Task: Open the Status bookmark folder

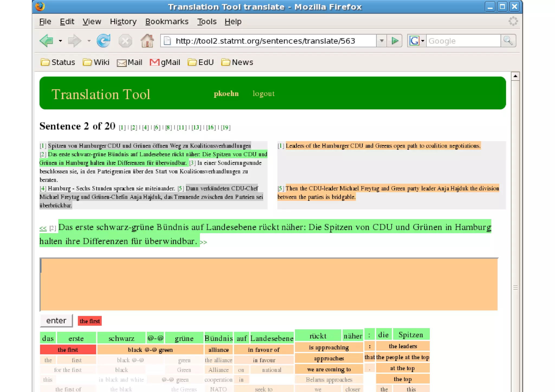Action: click(x=58, y=62)
